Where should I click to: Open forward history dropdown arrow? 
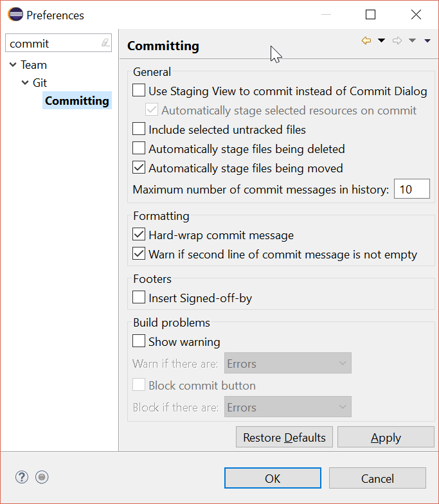(412, 40)
